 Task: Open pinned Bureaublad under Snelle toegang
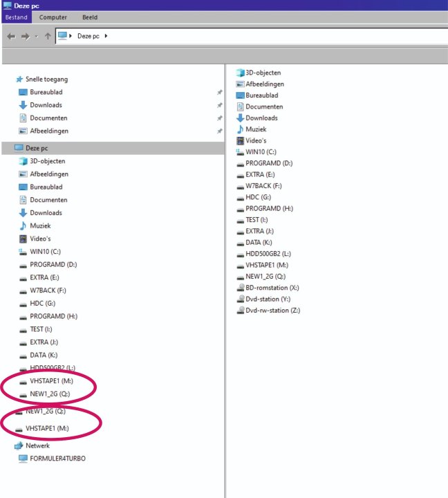tap(46, 92)
